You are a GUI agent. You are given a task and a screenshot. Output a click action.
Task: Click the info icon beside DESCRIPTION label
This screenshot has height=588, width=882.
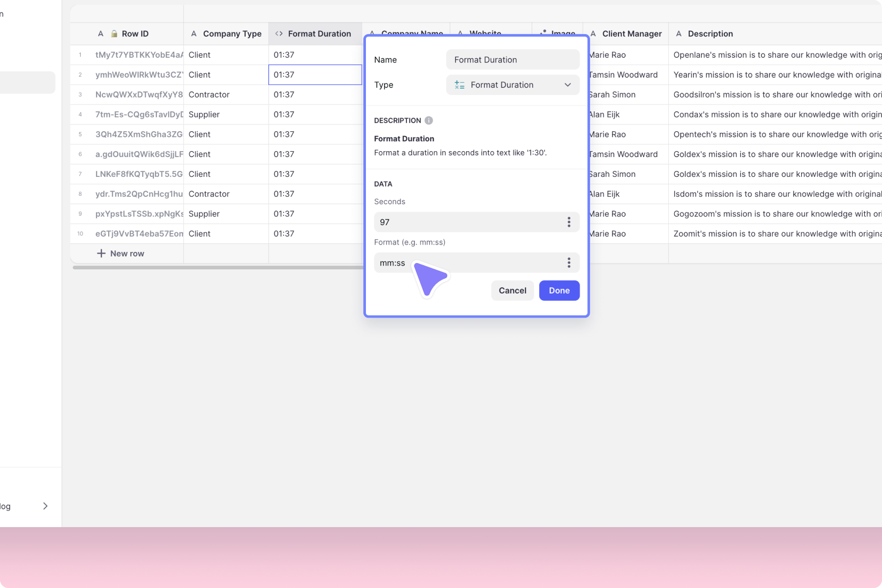click(428, 120)
